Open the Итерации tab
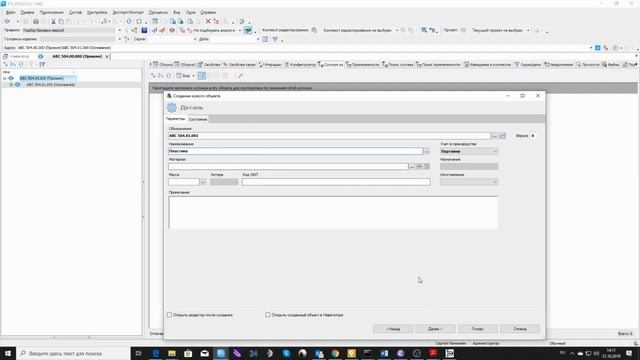The image size is (640, 360). [x=270, y=64]
